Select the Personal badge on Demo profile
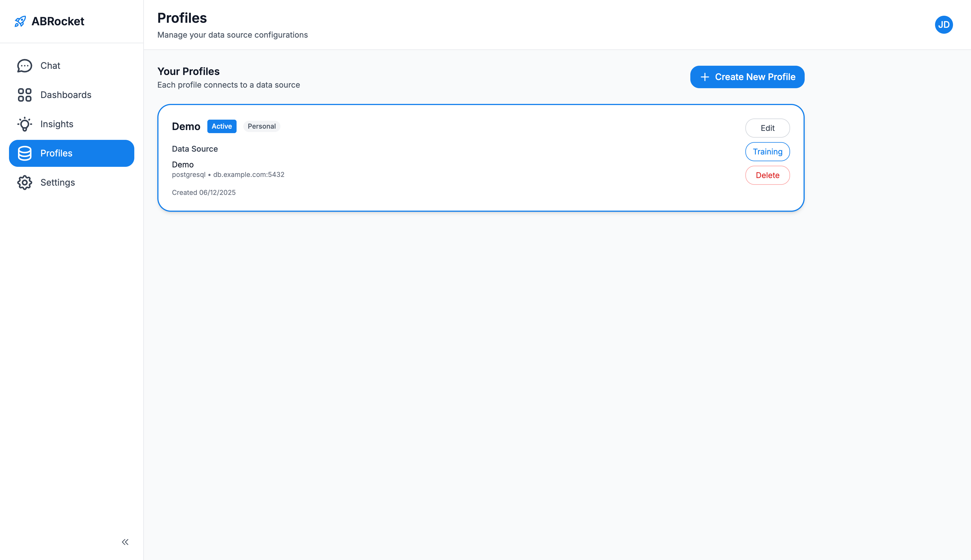The height and width of the screenshot is (560, 971). [262, 126]
